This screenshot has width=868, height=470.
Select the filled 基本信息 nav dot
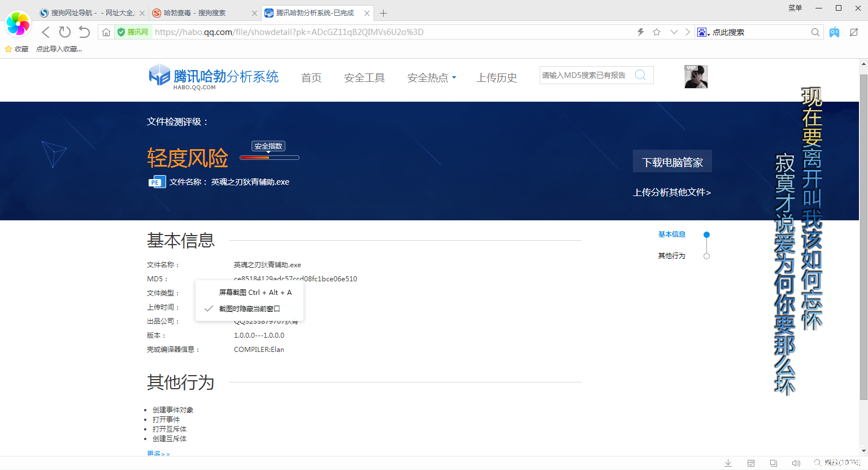click(706, 234)
